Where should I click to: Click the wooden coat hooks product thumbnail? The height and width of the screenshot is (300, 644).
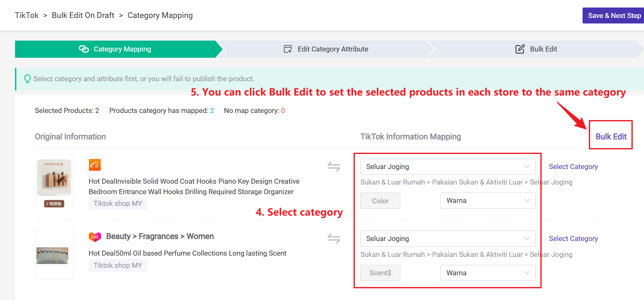[x=54, y=183]
